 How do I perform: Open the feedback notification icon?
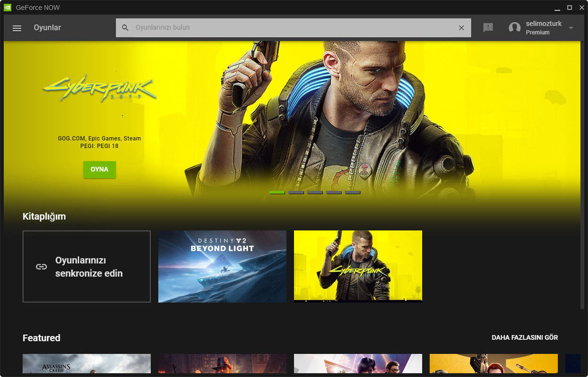tap(488, 28)
